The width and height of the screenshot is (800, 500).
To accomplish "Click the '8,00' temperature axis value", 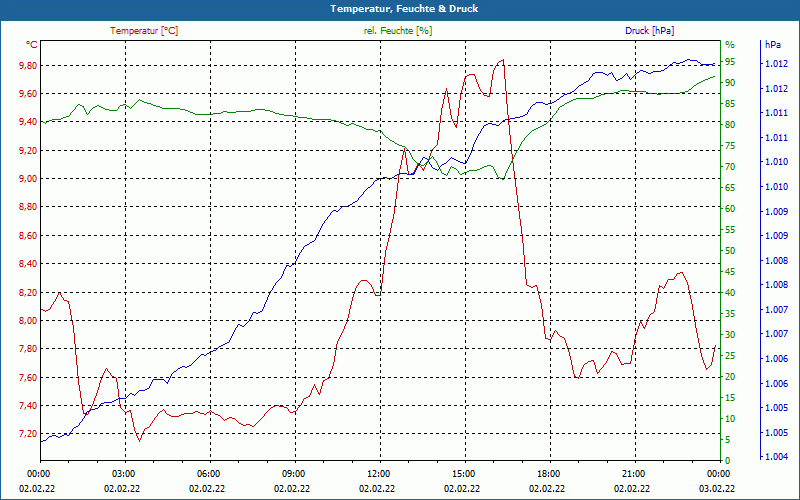I will click(29, 321).
